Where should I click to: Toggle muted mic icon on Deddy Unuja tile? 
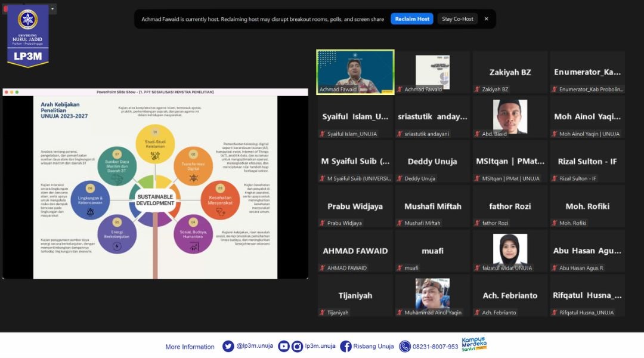click(x=400, y=178)
